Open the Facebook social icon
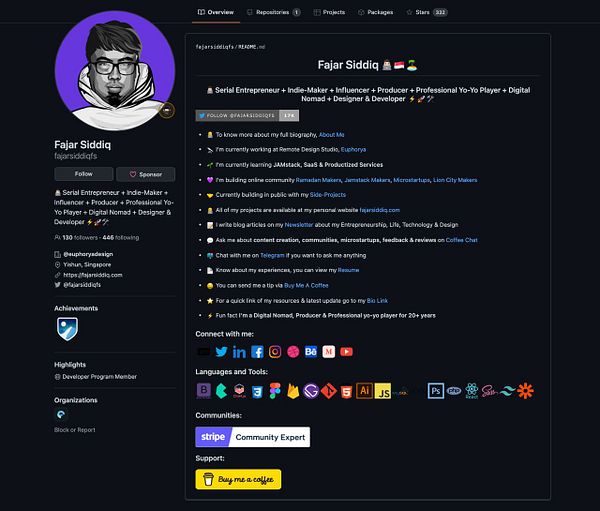This screenshot has width=600, height=511. pos(257,351)
